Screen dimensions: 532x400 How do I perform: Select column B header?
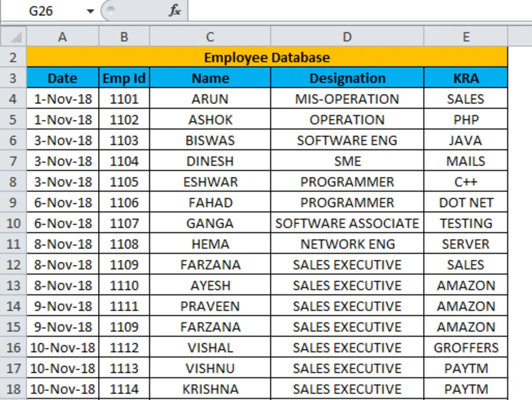point(124,37)
